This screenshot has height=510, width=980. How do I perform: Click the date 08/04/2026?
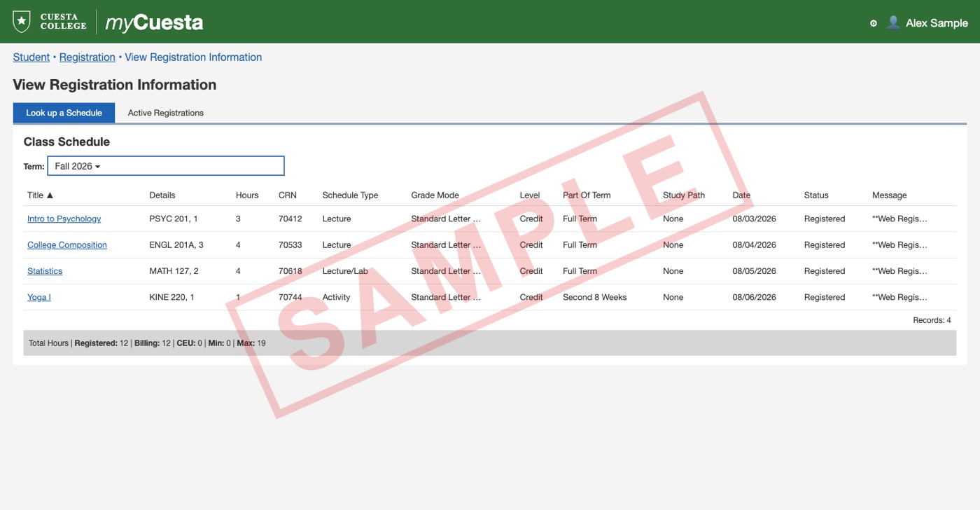pos(755,245)
